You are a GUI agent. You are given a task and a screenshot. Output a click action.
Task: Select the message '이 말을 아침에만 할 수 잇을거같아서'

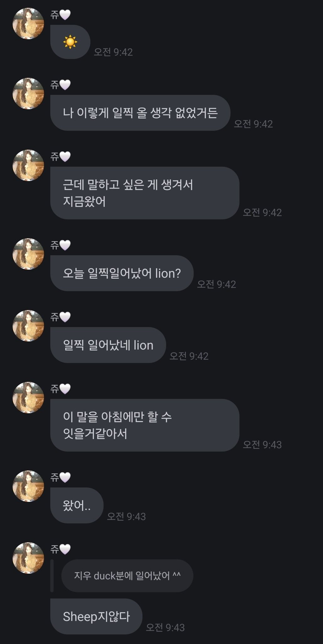[x=145, y=425]
